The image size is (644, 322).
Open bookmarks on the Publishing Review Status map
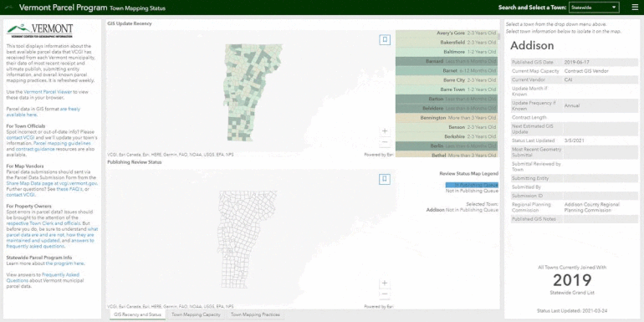[x=385, y=179]
